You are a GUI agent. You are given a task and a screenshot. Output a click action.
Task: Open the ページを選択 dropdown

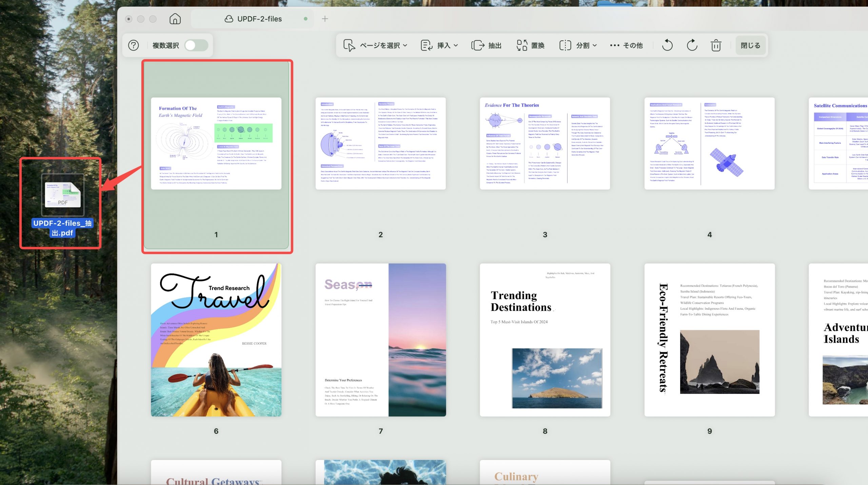point(375,45)
